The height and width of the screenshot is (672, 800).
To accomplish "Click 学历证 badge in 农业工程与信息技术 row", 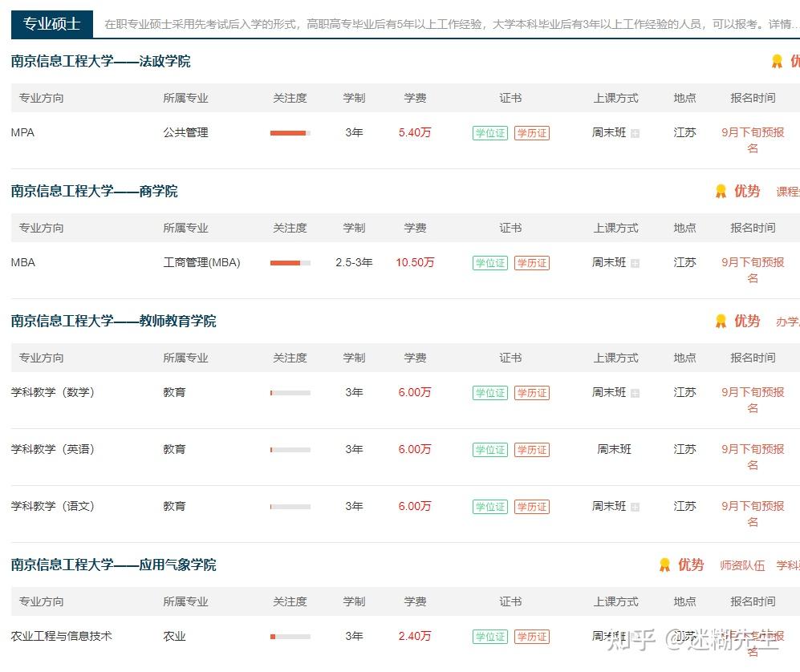I will tap(532, 637).
